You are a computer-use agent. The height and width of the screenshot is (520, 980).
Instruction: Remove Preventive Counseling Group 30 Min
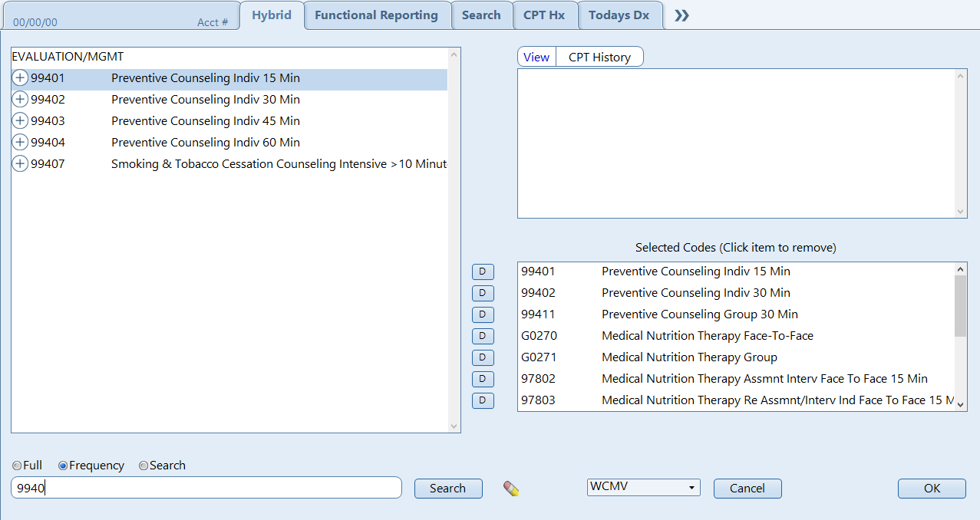click(736, 314)
